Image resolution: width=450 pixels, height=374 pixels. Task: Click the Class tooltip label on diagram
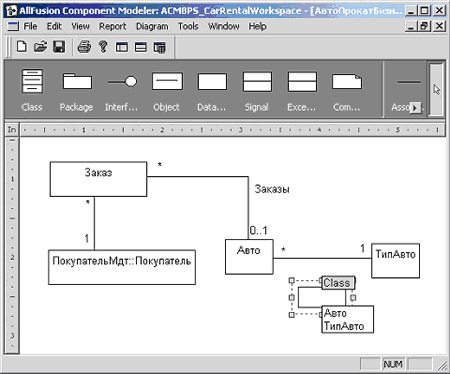coord(338,283)
